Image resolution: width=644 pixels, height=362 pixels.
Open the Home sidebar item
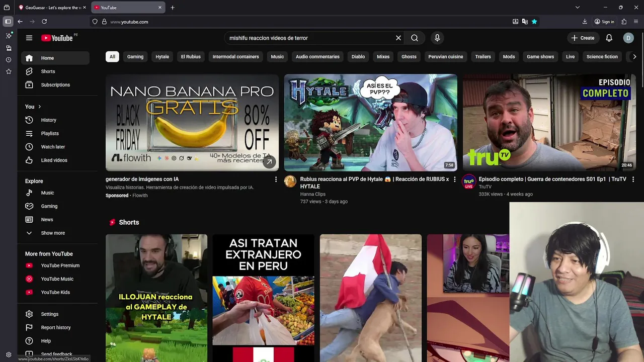(55, 58)
